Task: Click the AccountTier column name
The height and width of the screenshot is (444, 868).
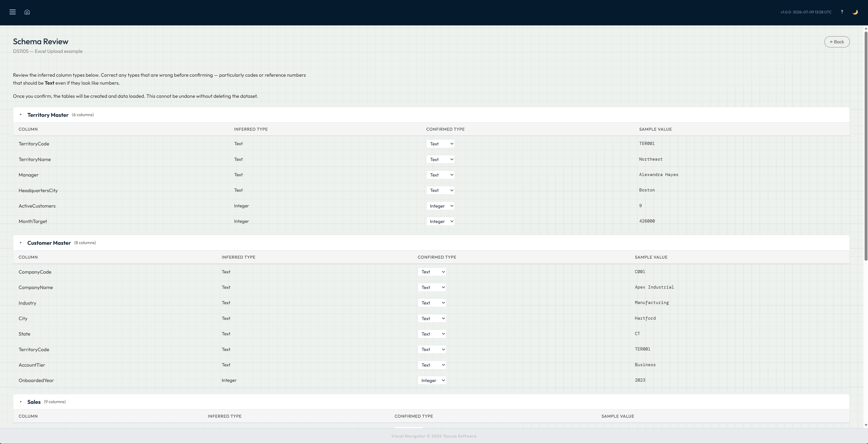Action: click(x=32, y=365)
